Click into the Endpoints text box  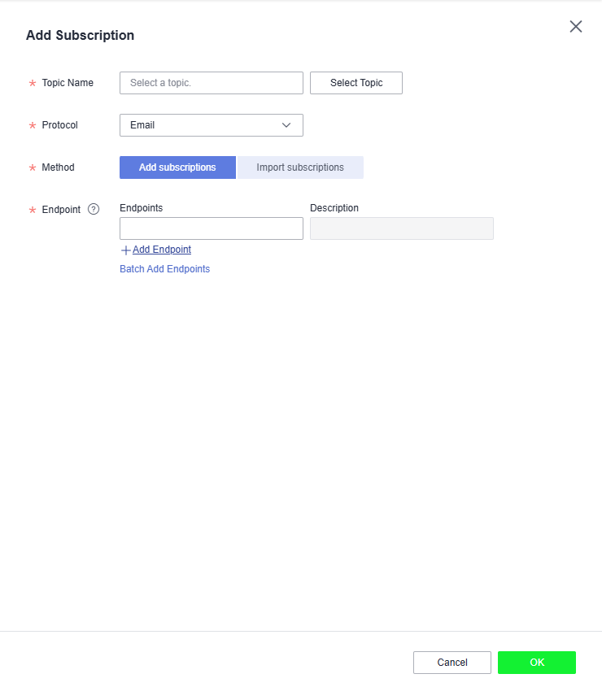211,228
